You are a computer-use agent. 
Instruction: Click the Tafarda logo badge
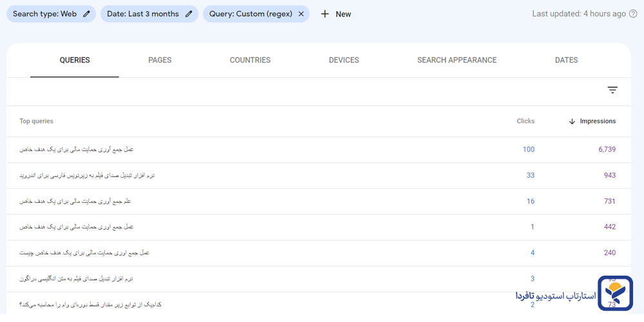pos(615,294)
